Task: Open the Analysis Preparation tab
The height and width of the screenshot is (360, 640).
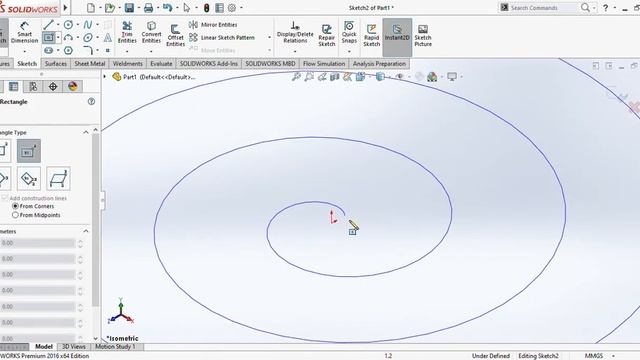Action: [x=379, y=64]
